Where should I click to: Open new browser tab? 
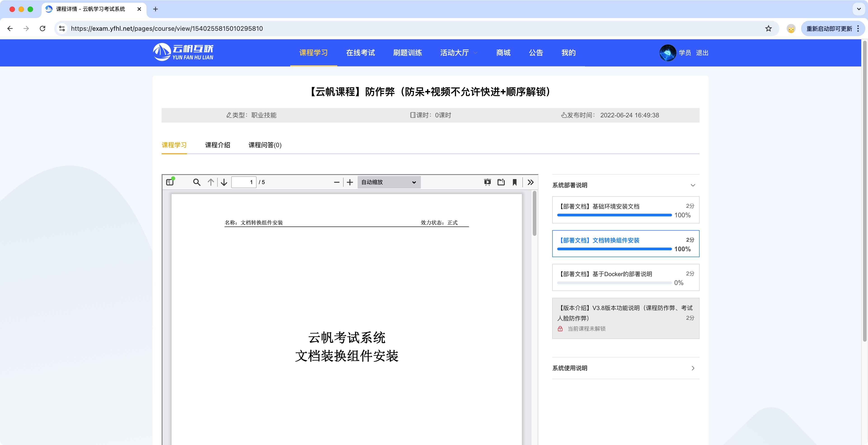(155, 9)
